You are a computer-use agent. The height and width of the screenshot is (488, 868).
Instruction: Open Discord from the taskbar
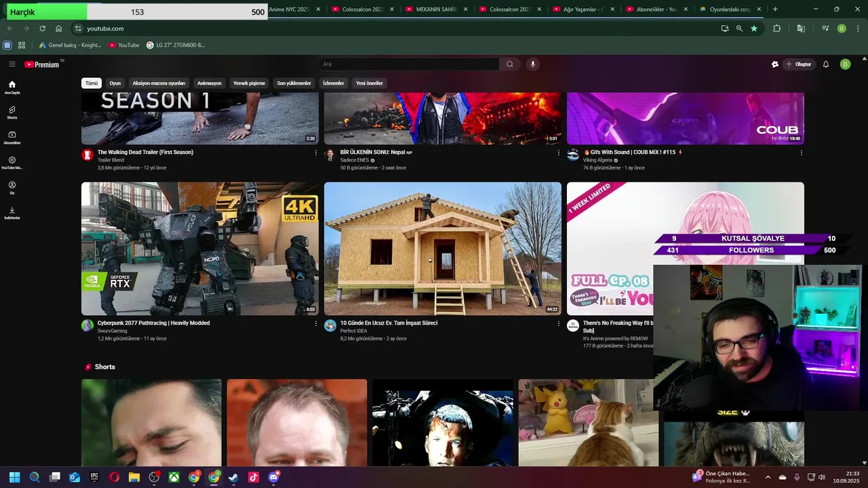273,477
